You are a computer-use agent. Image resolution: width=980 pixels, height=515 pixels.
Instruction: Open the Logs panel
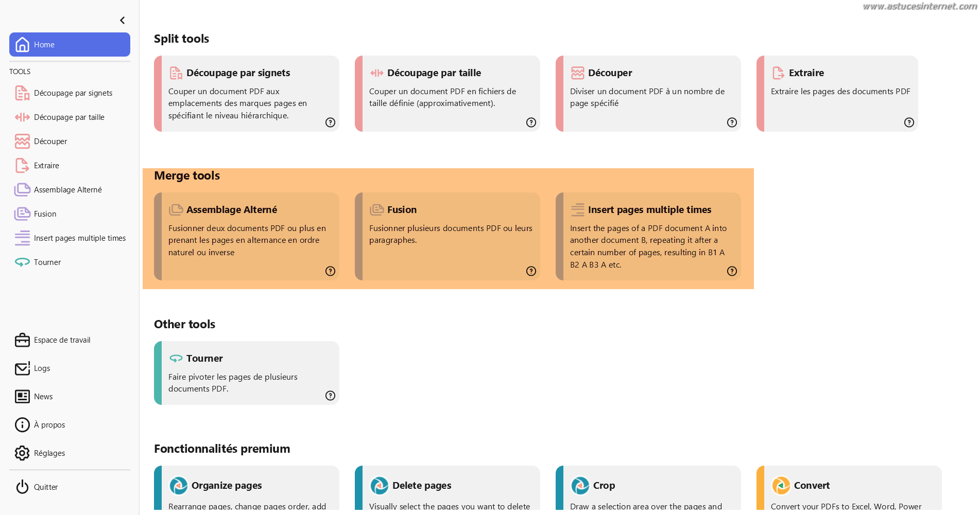click(41, 368)
